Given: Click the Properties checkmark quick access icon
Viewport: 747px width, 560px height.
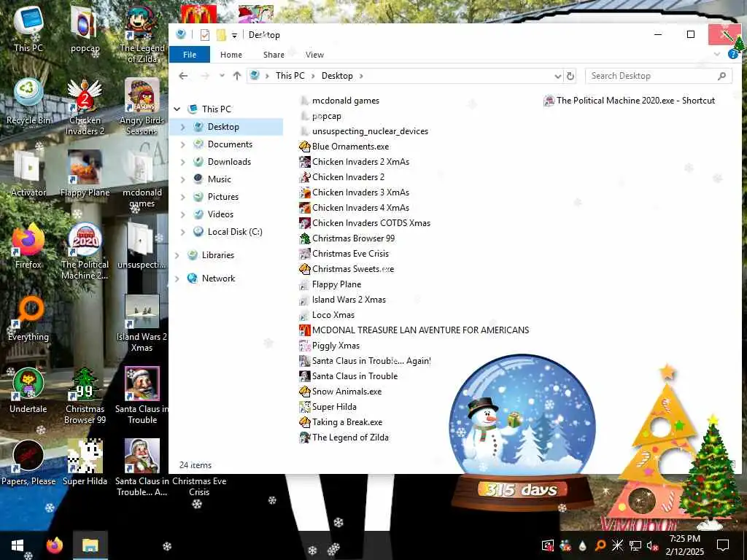Looking at the screenshot, I should pyautogui.click(x=205, y=35).
